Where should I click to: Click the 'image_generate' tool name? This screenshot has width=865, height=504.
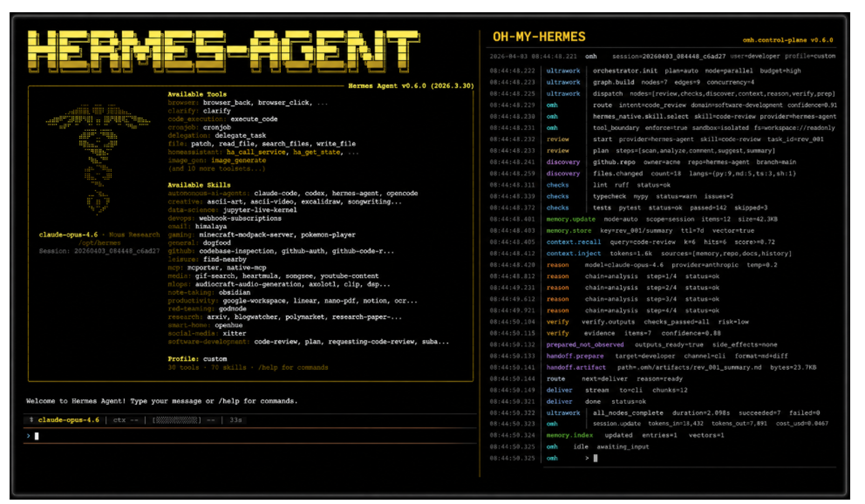tap(238, 160)
